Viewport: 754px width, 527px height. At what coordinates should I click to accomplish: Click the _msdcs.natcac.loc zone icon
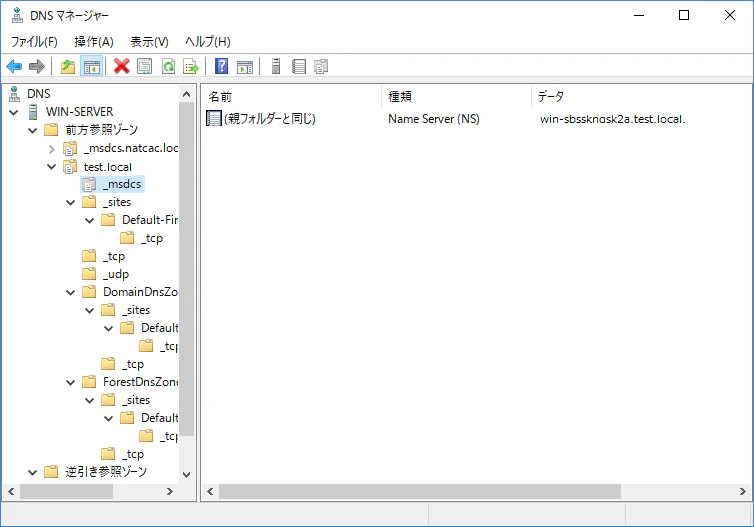(x=70, y=148)
